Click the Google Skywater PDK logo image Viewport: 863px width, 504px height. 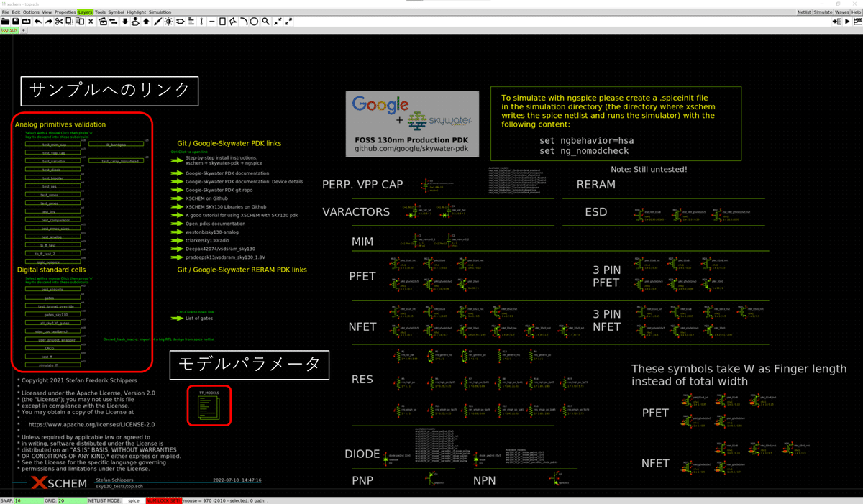(412, 125)
